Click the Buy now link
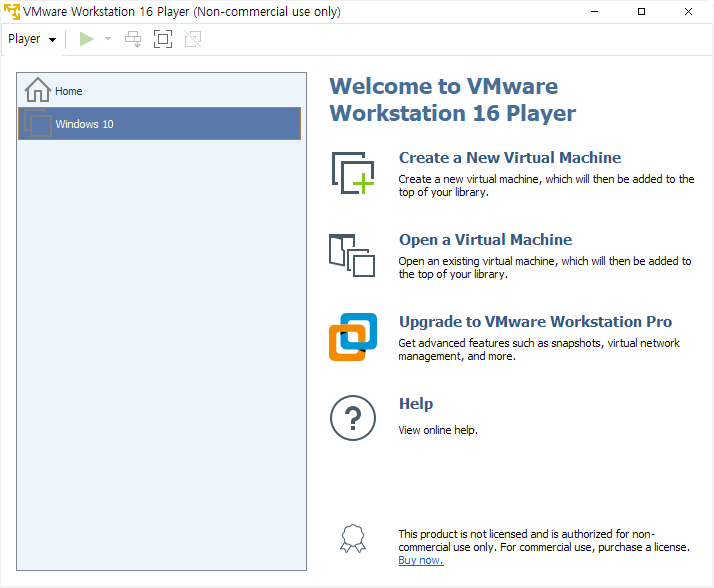 pos(421,560)
